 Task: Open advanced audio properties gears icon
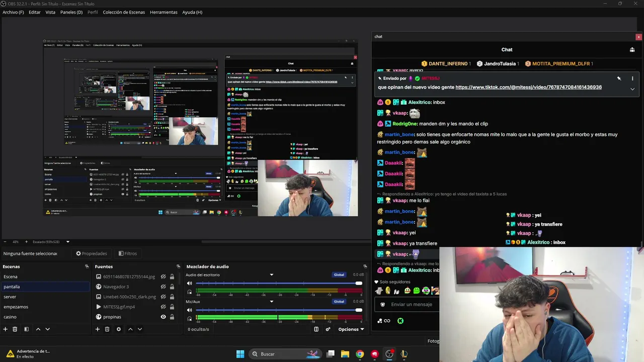328,329
